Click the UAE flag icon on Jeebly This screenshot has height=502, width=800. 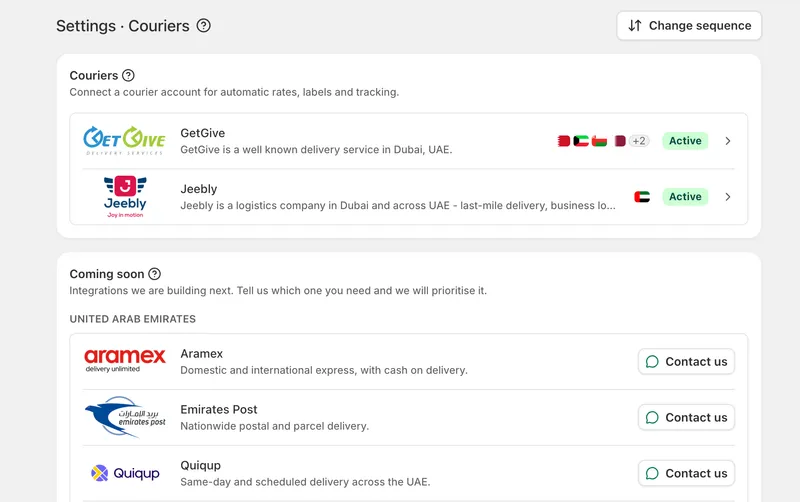pos(642,197)
